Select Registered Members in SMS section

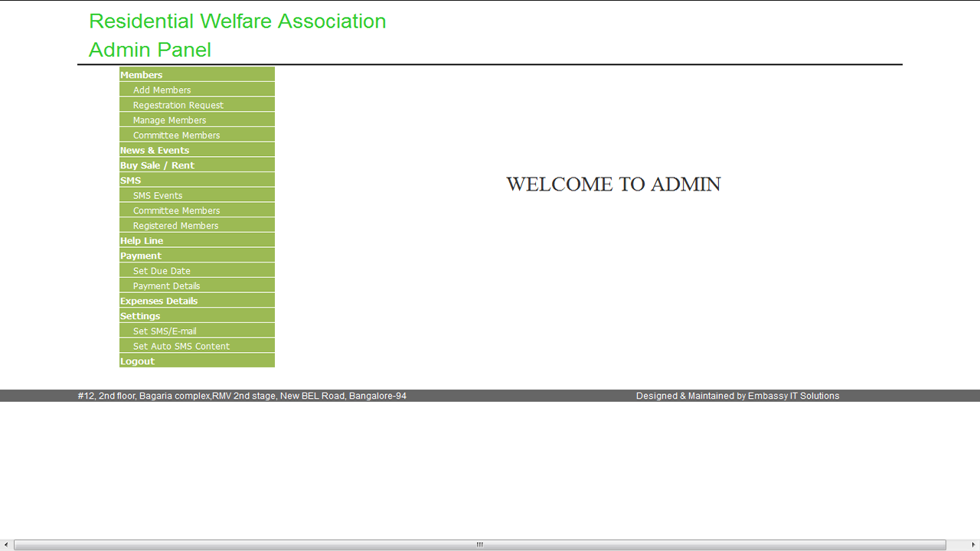197,225
